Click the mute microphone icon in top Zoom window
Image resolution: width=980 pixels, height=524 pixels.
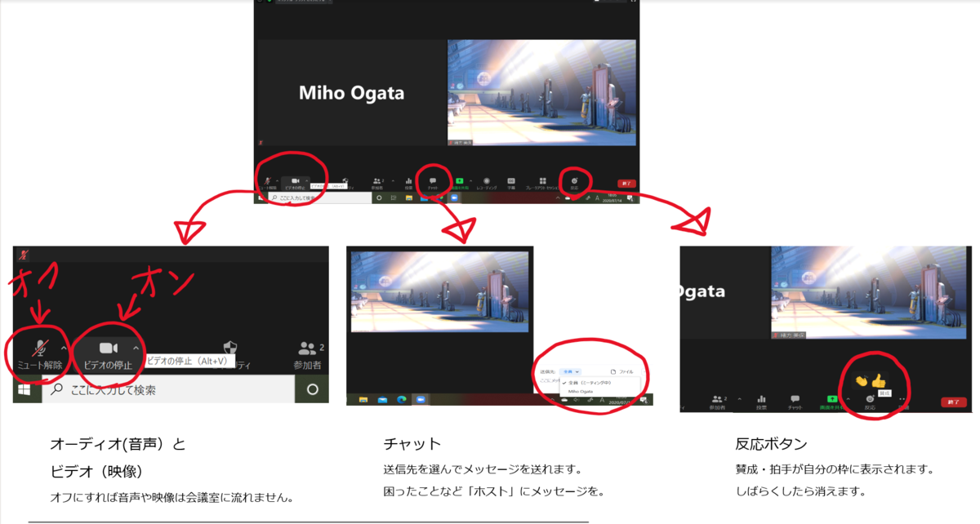(x=268, y=180)
